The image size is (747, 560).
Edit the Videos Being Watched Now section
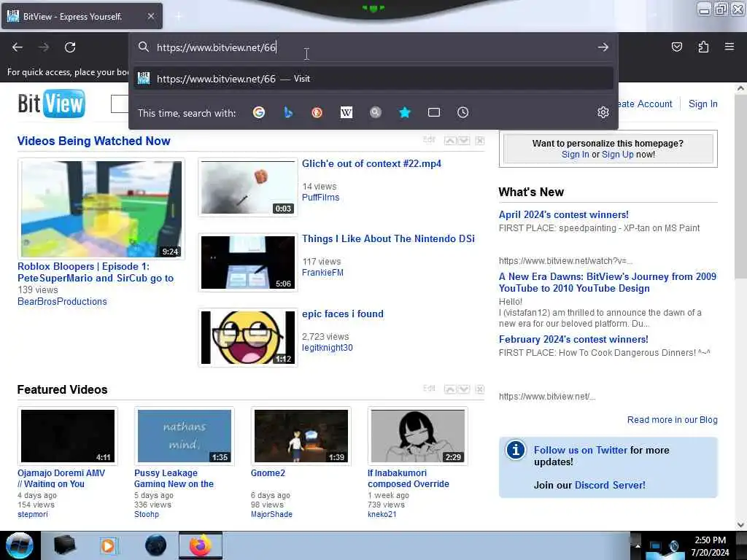click(x=429, y=139)
